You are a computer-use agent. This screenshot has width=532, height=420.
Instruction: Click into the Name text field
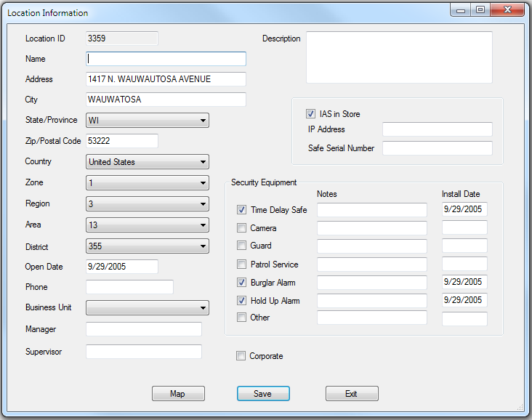point(166,59)
